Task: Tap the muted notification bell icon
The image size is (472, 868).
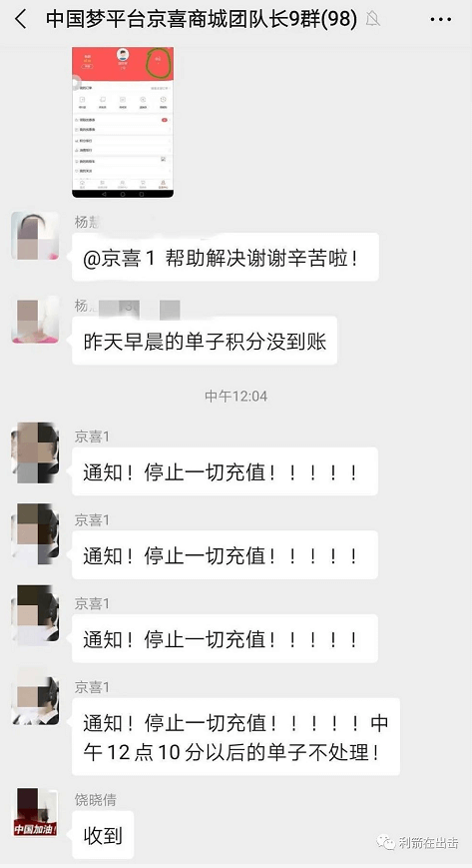Action: [x=372, y=20]
